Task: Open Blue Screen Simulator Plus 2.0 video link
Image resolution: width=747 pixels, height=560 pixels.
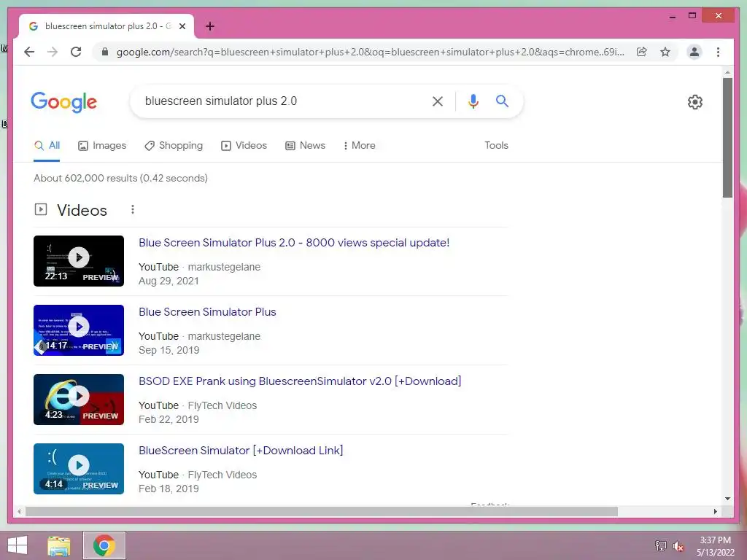Action: pyautogui.click(x=294, y=243)
